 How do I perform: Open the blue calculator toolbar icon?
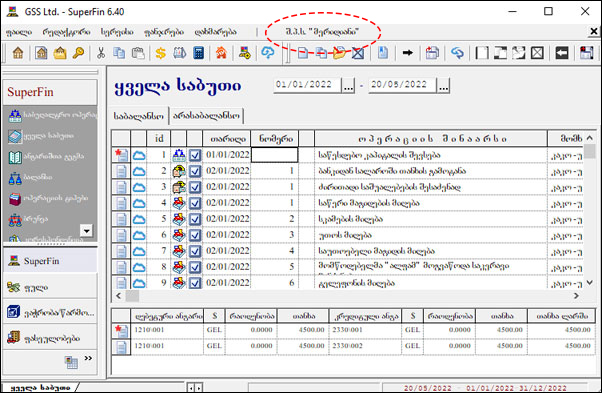pyautogui.click(x=198, y=53)
